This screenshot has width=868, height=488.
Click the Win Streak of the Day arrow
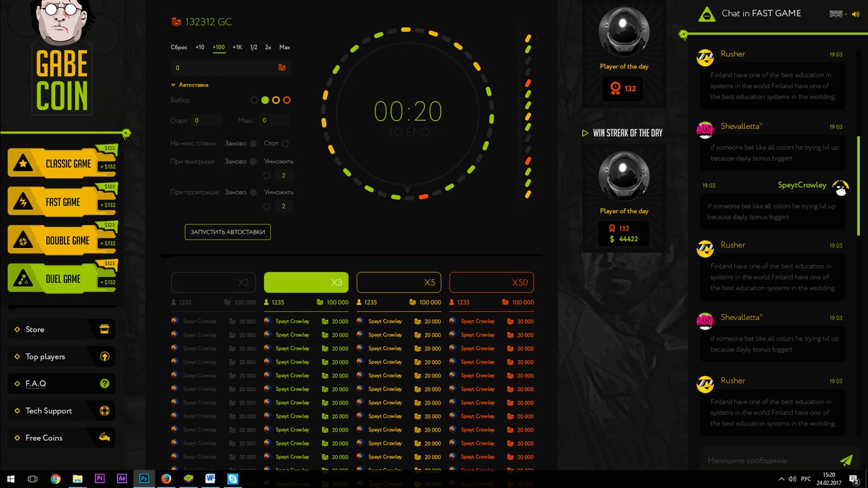585,134
